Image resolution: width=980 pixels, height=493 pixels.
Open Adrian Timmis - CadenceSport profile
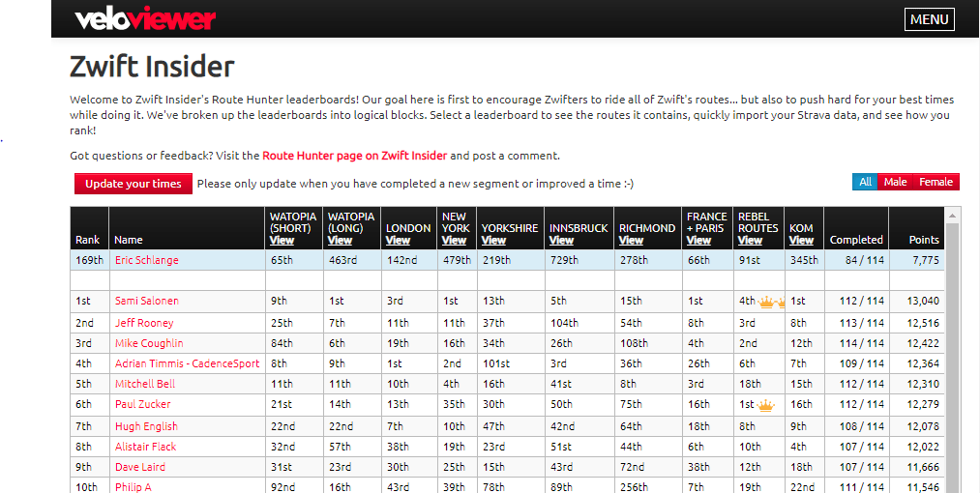187,363
